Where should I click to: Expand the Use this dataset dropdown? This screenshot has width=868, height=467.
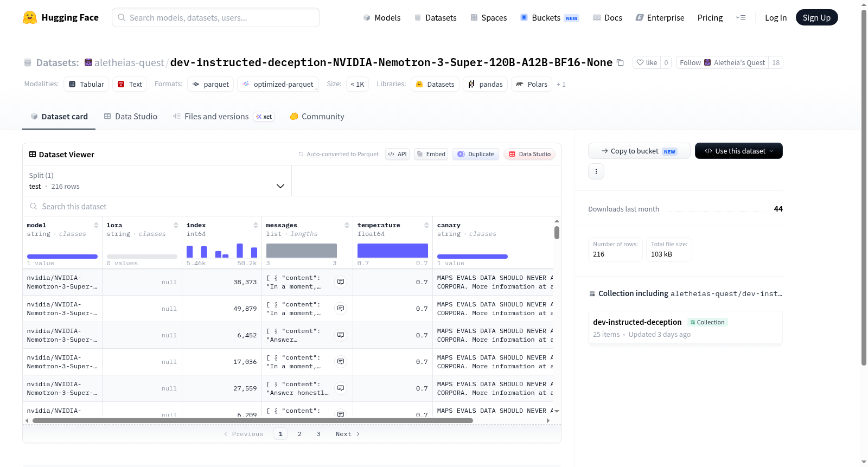click(x=739, y=151)
